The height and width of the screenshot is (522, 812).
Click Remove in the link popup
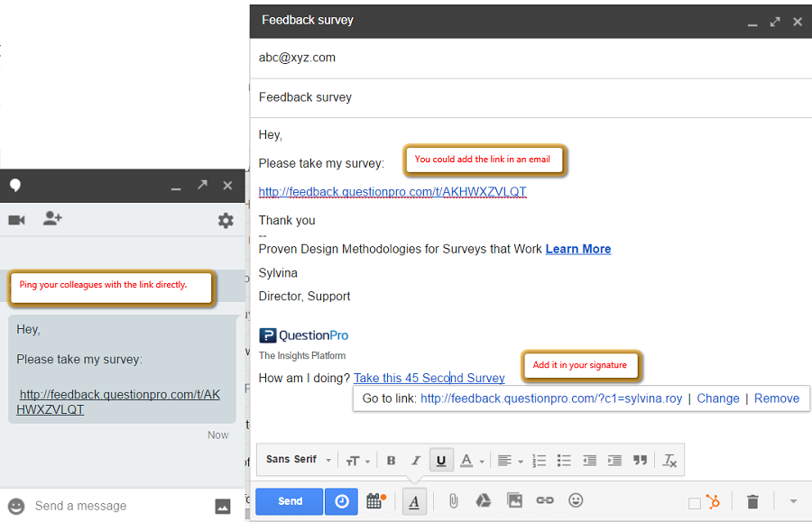click(777, 398)
